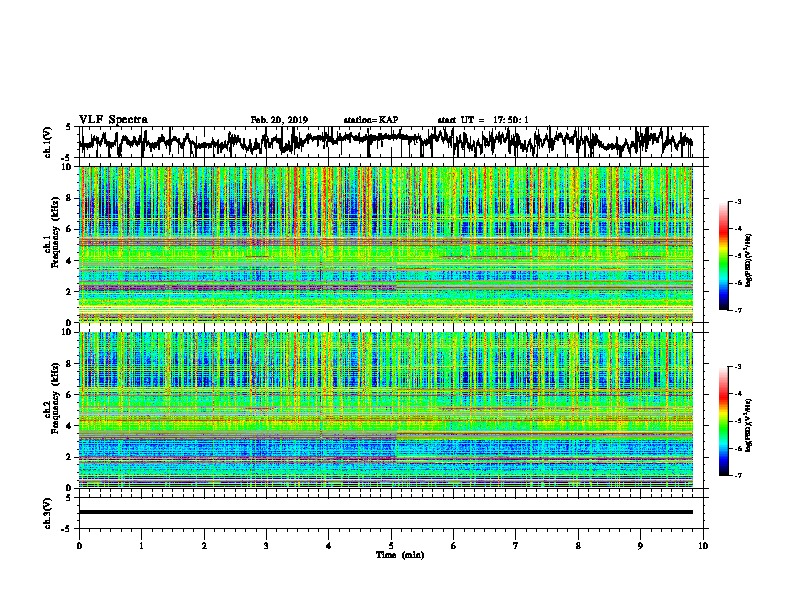Click the ch.1 'Frequency (kHz)' axis label
The image size is (792, 612).
[55, 233]
